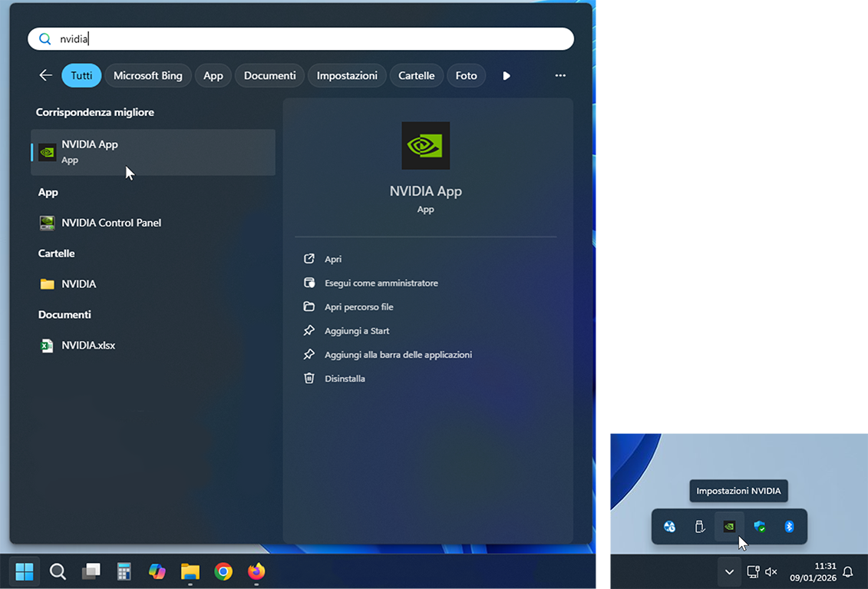Screen dimensions: 868x589
Task: Click the trash icon beside Disinstalla
Action: pyautogui.click(x=309, y=379)
